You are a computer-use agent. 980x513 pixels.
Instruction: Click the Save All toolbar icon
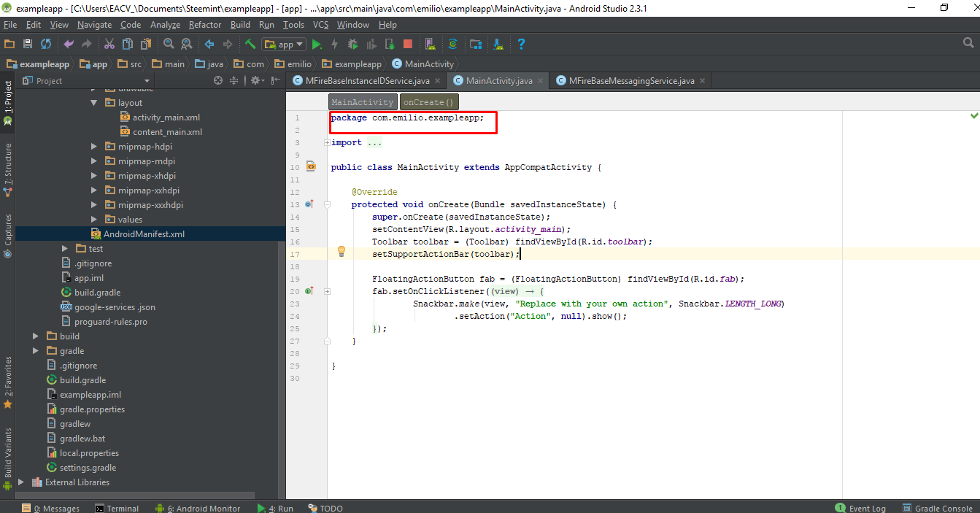coord(28,45)
